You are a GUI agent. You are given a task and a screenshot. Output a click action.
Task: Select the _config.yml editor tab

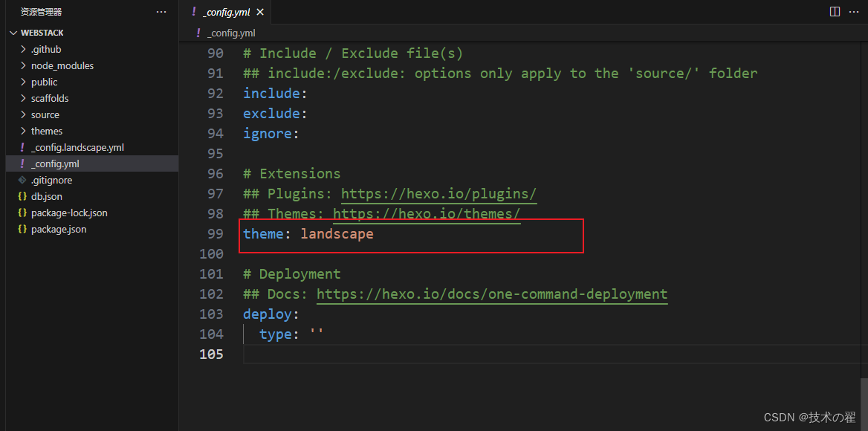point(227,12)
